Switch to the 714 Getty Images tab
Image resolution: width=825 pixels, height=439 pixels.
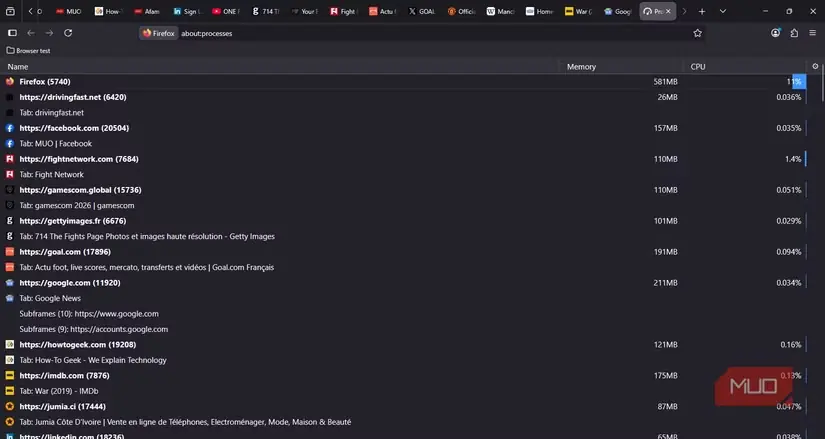point(265,11)
